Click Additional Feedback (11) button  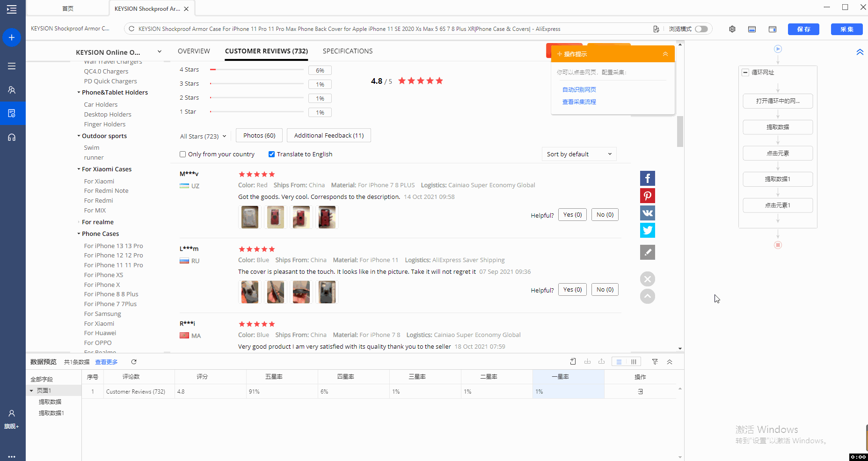(329, 135)
